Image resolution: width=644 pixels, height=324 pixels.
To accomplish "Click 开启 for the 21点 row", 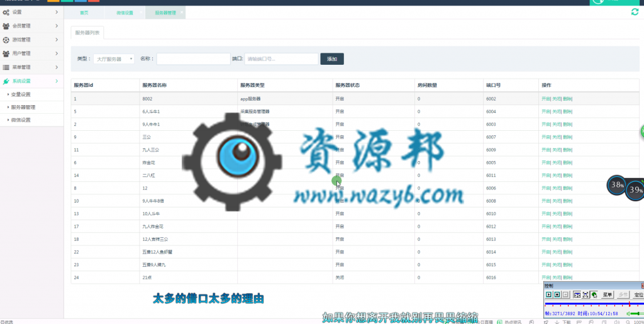I will click(546, 277).
